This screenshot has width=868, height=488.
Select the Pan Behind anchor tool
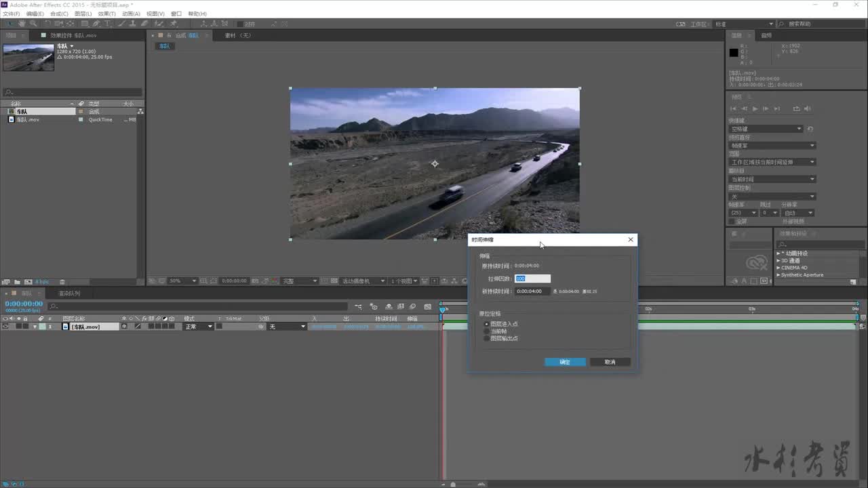click(71, 24)
